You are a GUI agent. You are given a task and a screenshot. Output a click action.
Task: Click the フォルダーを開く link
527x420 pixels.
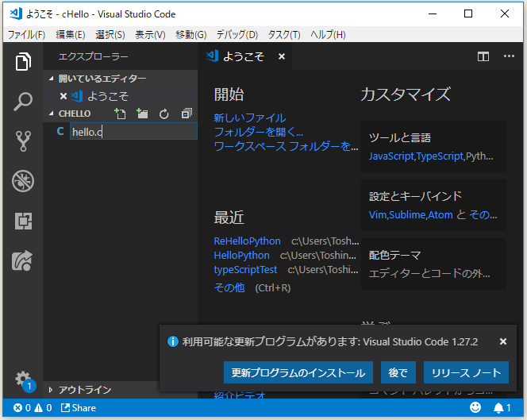pos(258,132)
